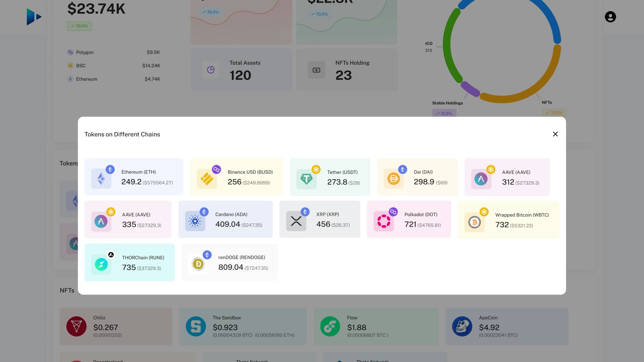Click the Binance USD label text
This screenshot has width=644, height=362.
[250, 172]
